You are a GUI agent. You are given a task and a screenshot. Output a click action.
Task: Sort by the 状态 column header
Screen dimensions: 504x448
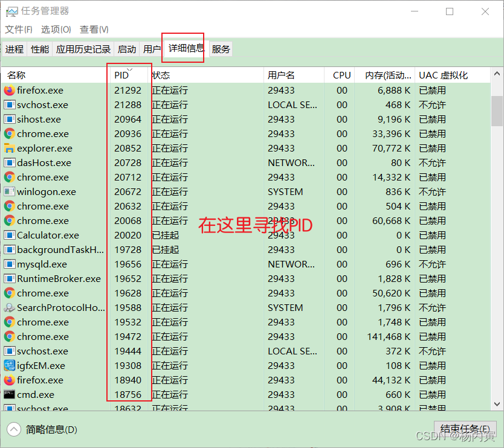[x=206, y=75]
